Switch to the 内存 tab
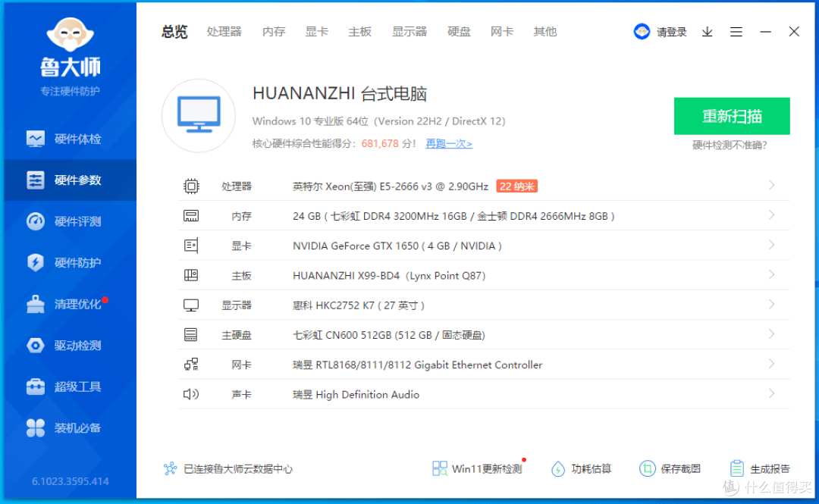This screenshot has width=819, height=504. [x=274, y=32]
